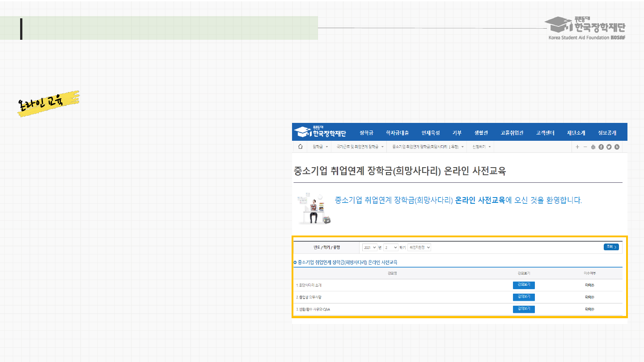Expand the 신청하기 breadcrumb dropdown
The height and width of the screenshot is (362, 644).
[x=482, y=147]
